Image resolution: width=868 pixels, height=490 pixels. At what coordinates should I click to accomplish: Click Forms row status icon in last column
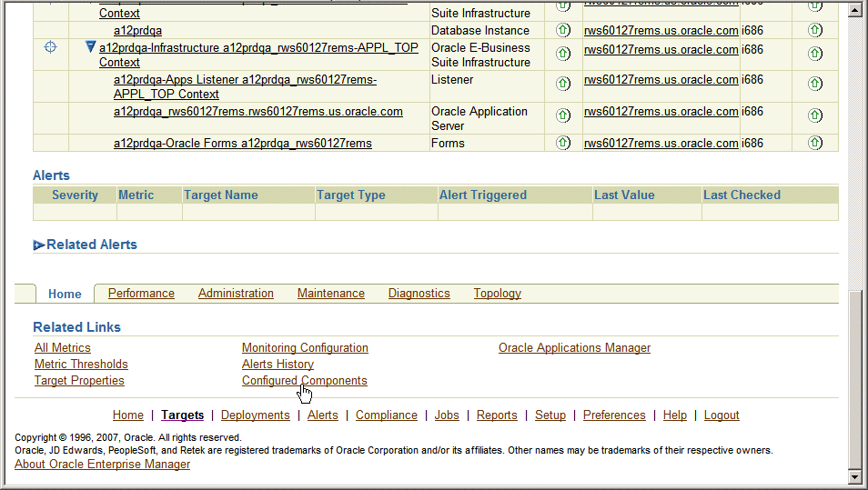click(x=815, y=143)
